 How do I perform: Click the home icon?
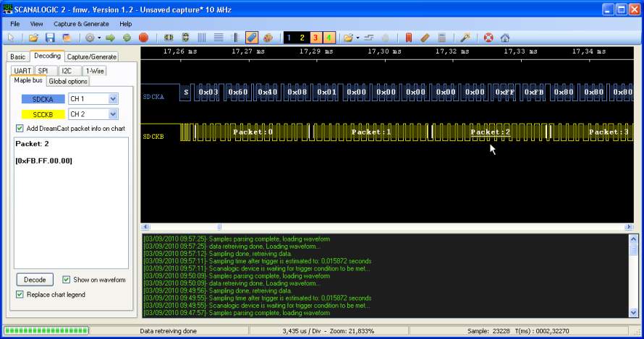pyautogui.click(x=505, y=38)
